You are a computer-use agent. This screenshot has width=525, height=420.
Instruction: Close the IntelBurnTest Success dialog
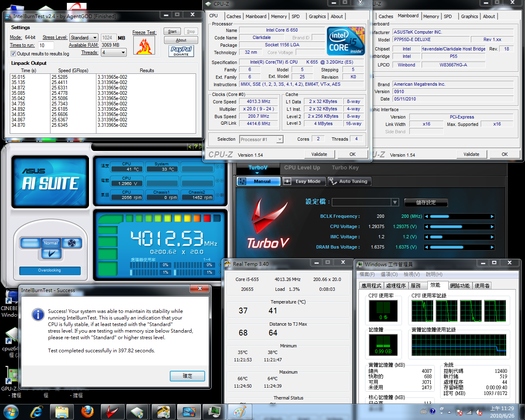point(200,289)
